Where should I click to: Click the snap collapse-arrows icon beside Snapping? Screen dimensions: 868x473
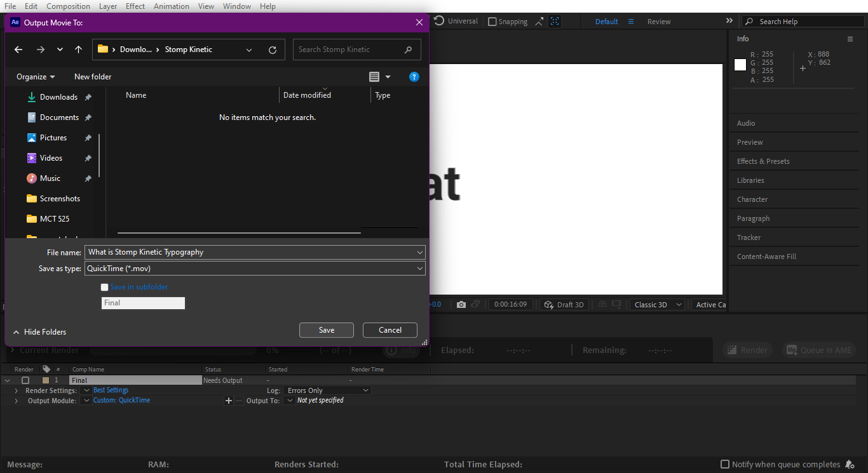pyautogui.click(x=539, y=22)
